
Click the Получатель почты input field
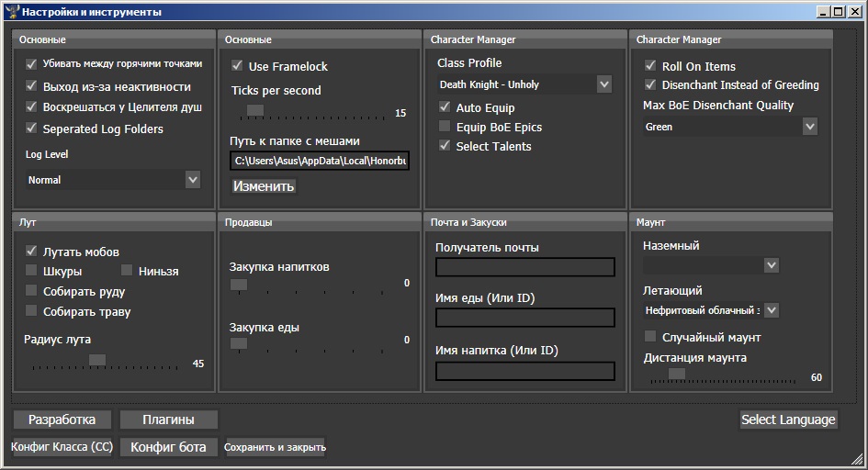[525, 267]
